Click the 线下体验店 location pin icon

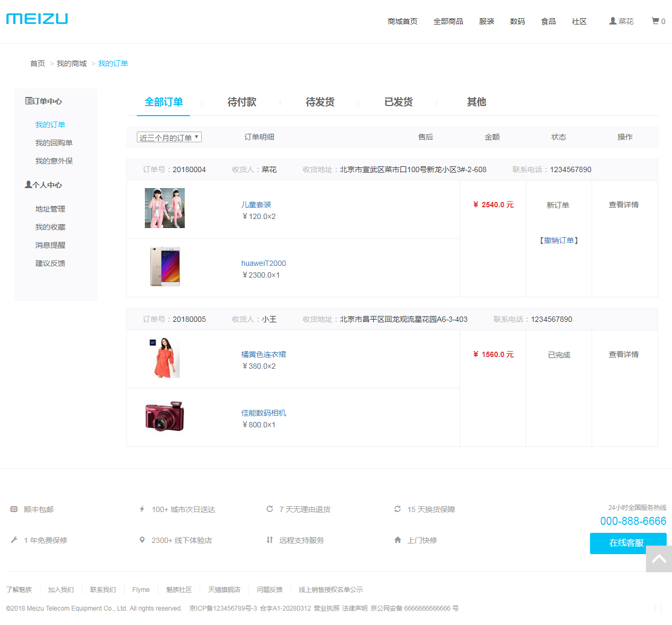(x=142, y=540)
